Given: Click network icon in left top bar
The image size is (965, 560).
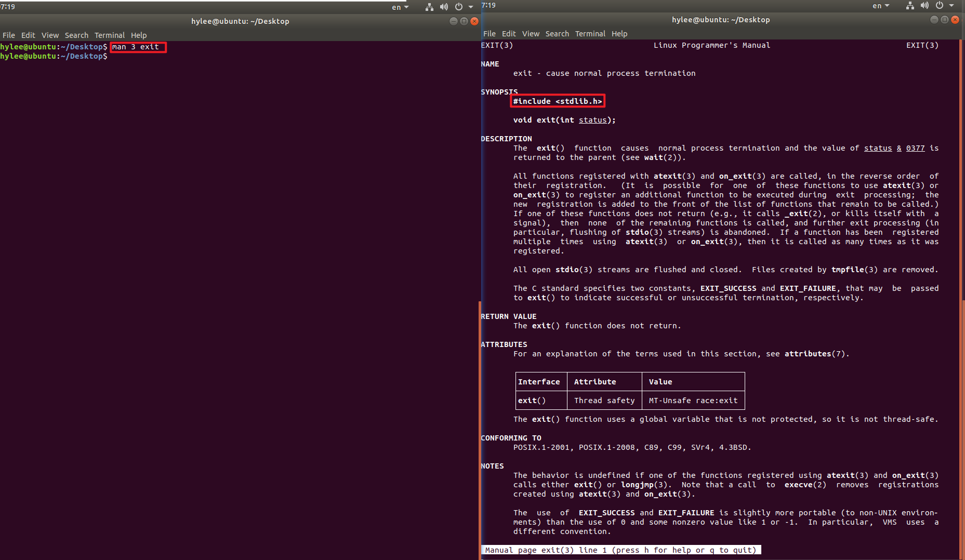Looking at the screenshot, I should tap(429, 7).
